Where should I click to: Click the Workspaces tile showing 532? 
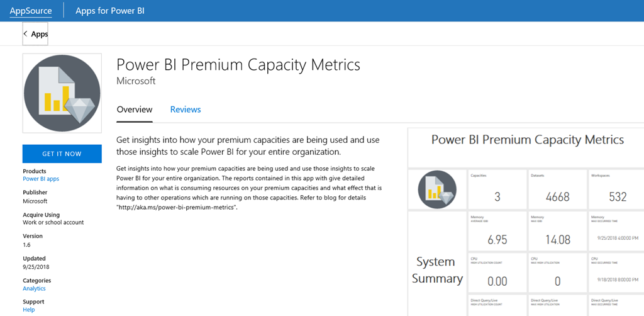[617, 189]
